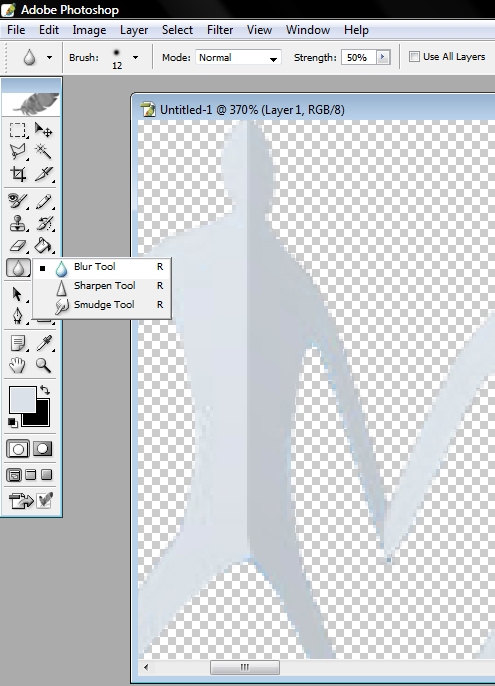Open the File menu

pyautogui.click(x=16, y=30)
